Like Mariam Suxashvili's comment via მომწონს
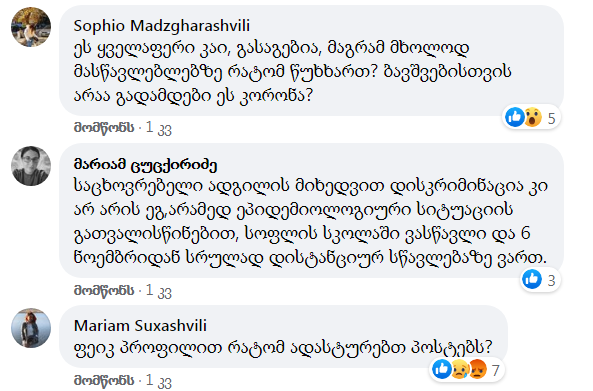 [x=104, y=380]
